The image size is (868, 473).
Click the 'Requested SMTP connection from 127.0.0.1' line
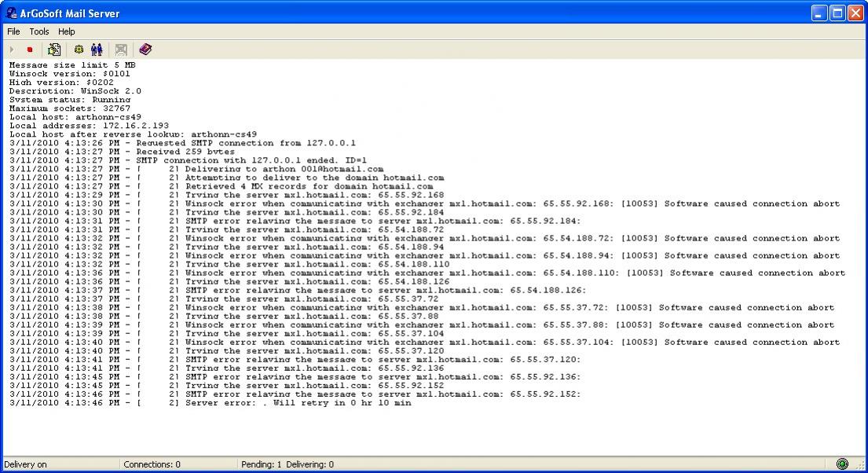point(183,143)
